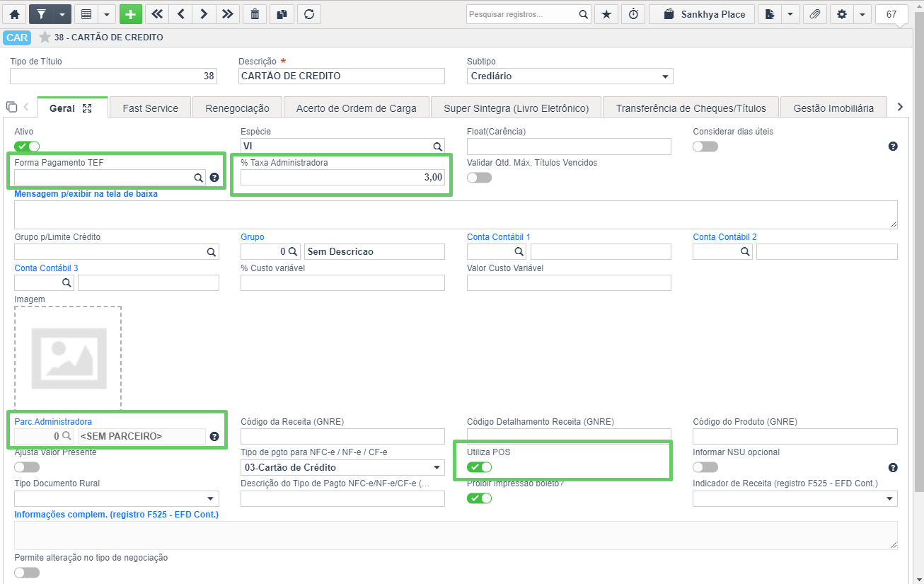Image resolution: width=924 pixels, height=584 pixels.
Task: Open the Conta Contábil 2 link
Action: (724, 237)
